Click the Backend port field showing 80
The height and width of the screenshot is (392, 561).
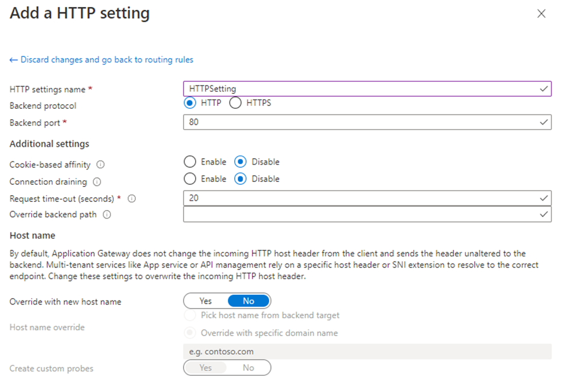coord(367,122)
